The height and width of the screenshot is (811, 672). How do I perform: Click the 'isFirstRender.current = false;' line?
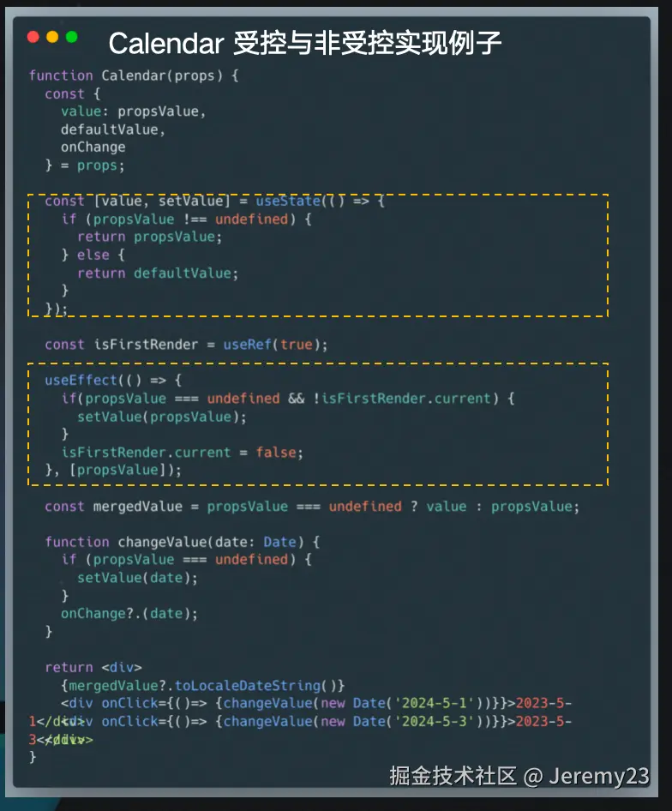[182, 453]
